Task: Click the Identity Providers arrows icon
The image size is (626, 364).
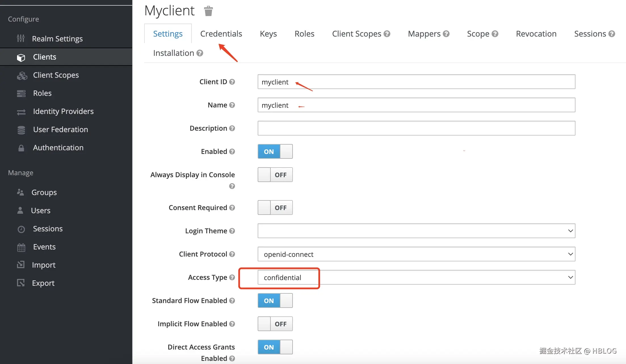Action: tap(21, 112)
